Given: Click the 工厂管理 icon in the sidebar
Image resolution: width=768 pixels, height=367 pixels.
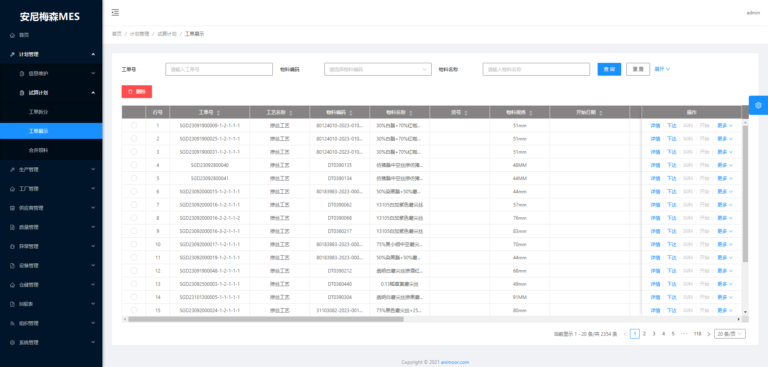Looking at the screenshot, I should 12,189.
